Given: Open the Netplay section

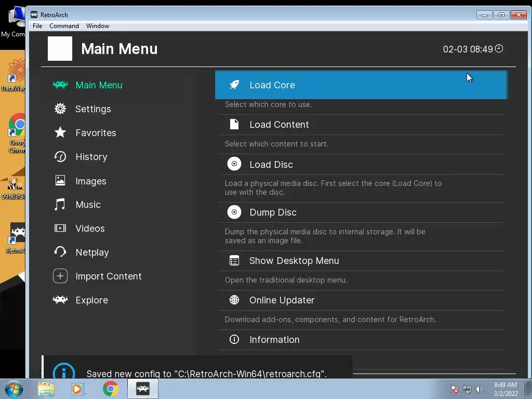Looking at the screenshot, I should [x=92, y=252].
